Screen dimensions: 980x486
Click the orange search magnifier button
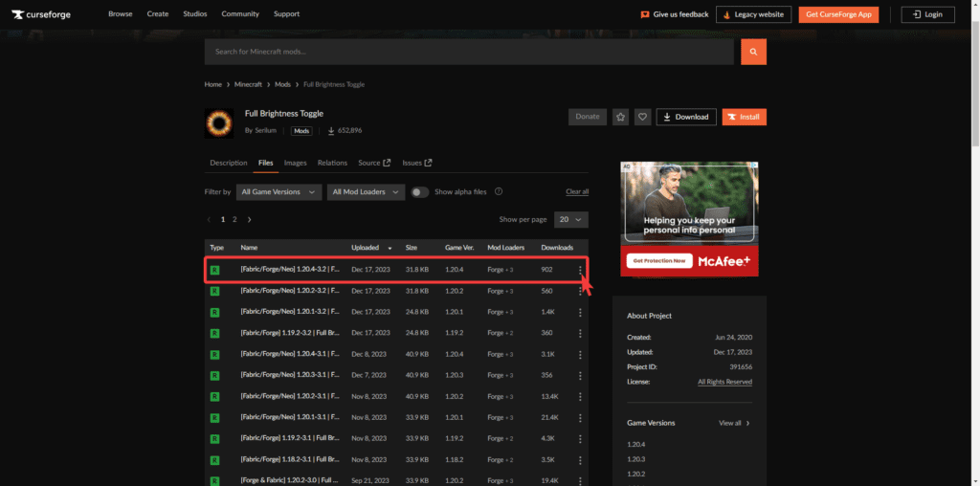coord(753,52)
